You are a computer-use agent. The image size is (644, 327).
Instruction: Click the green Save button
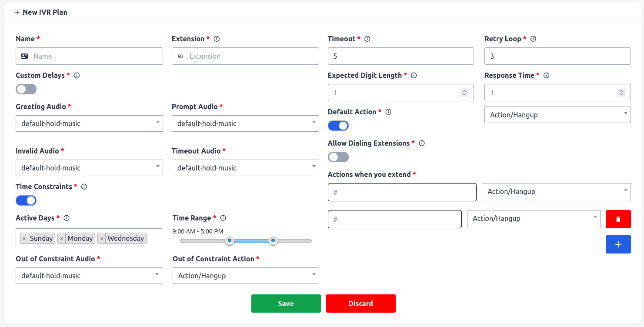tap(286, 304)
